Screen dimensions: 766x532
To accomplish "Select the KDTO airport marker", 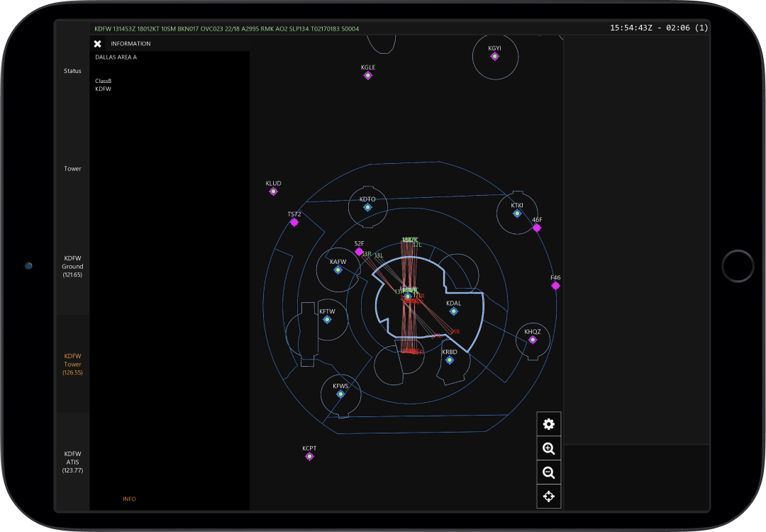I will [x=368, y=208].
